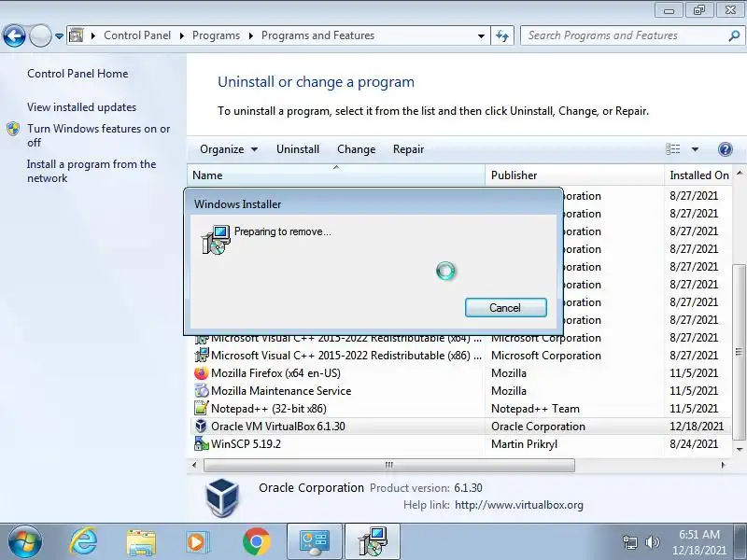Select WinSCP 5.19.2 entry

coord(459,444)
